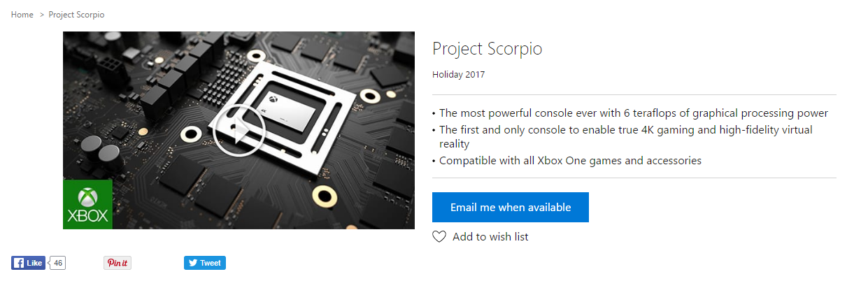Click the Tweet label text

pos(211,263)
